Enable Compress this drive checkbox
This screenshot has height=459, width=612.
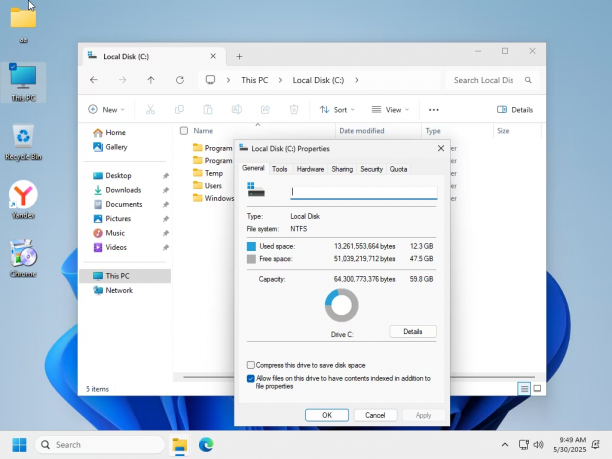click(x=251, y=365)
